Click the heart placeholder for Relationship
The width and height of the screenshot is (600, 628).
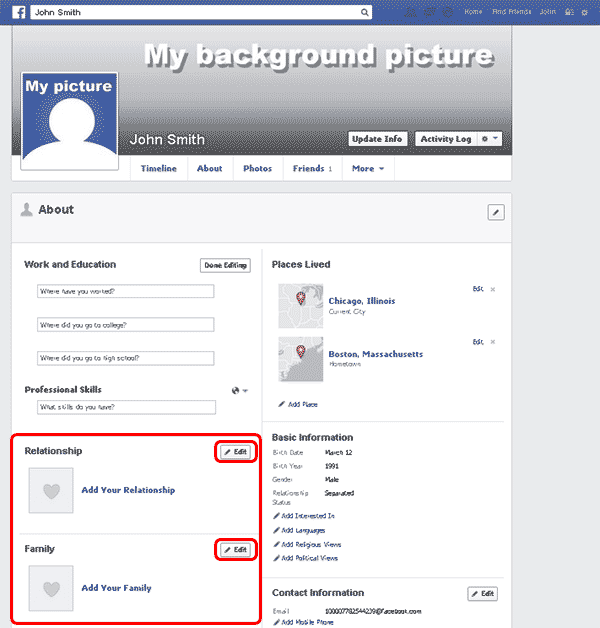tap(51, 491)
